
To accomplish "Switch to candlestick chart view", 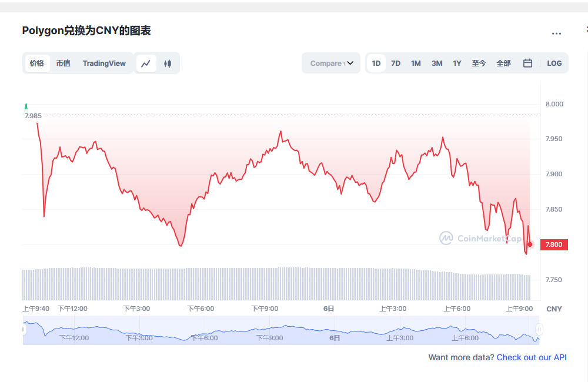I will (168, 63).
